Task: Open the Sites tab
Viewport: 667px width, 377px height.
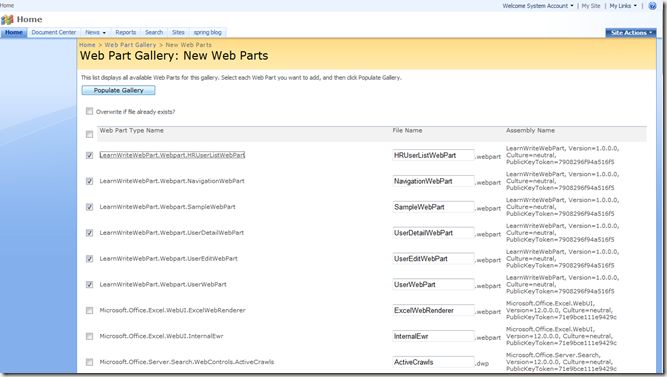Action: 178,32
